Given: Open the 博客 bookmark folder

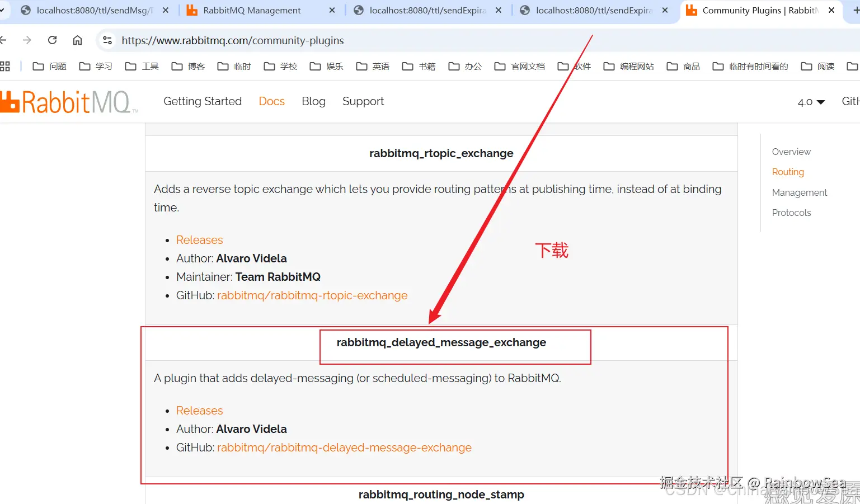Looking at the screenshot, I should click(x=188, y=66).
